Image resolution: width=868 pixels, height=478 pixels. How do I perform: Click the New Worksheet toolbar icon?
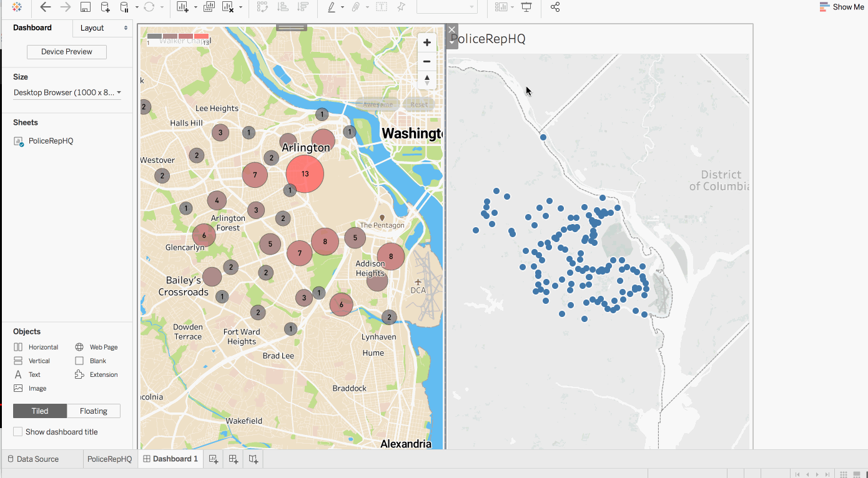pyautogui.click(x=183, y=7)
